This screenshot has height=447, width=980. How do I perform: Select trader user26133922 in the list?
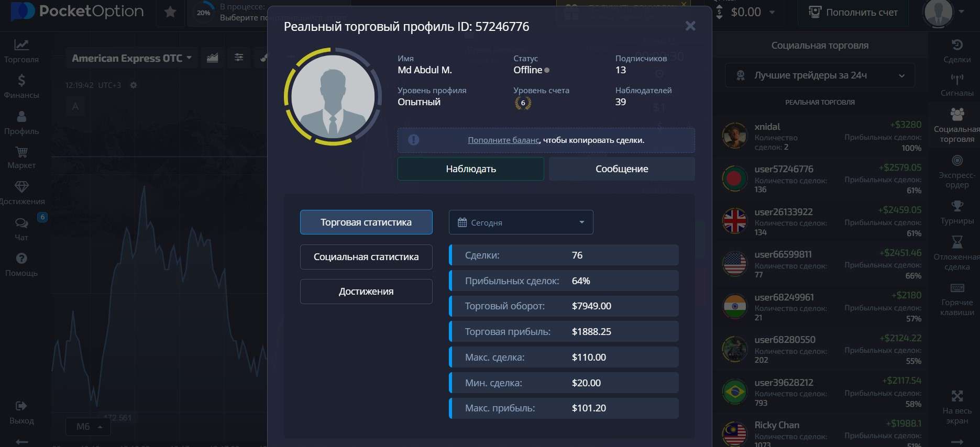pos(820,222)
